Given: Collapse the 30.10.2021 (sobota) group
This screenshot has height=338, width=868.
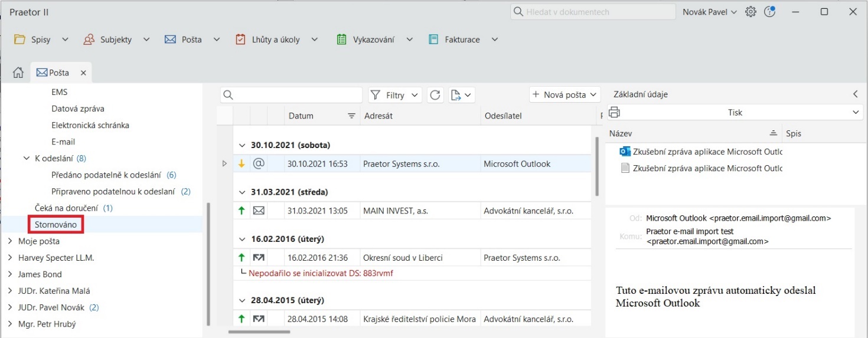Looking at the screenshot, I should point(241,145).
